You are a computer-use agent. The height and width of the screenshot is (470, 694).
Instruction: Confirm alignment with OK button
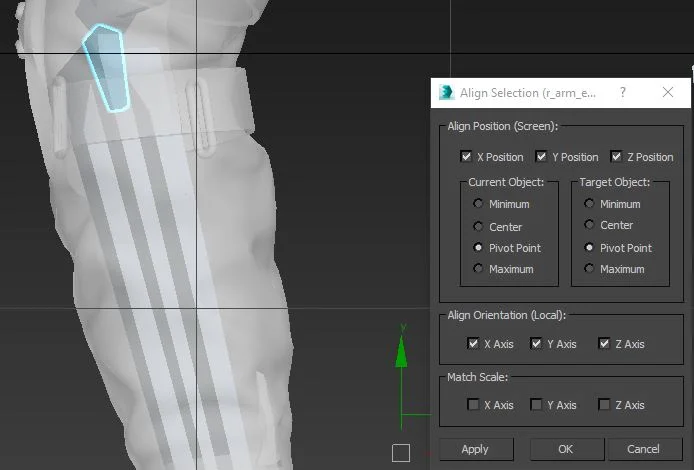click(x=567, y=449)
